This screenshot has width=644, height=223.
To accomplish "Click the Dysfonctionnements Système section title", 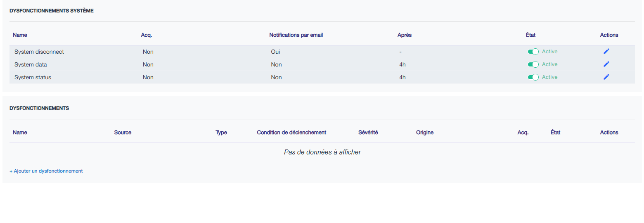I will click(x=52, y=11).
